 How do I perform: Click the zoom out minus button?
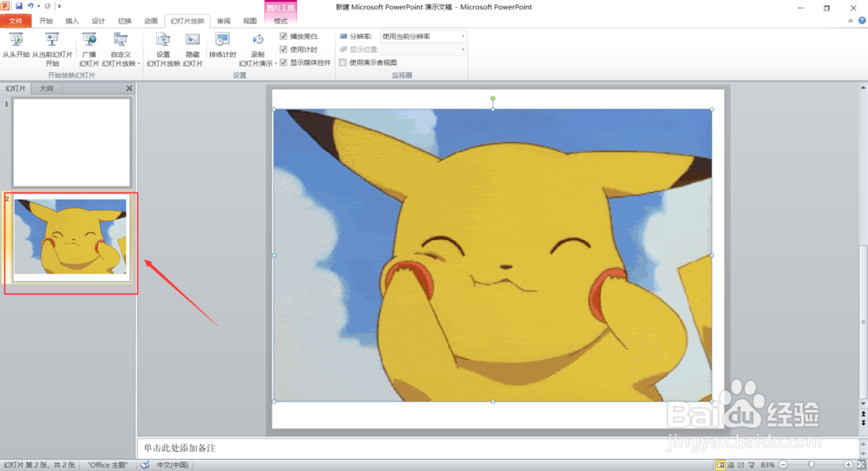pyautogui.click(x=783, y=465)
